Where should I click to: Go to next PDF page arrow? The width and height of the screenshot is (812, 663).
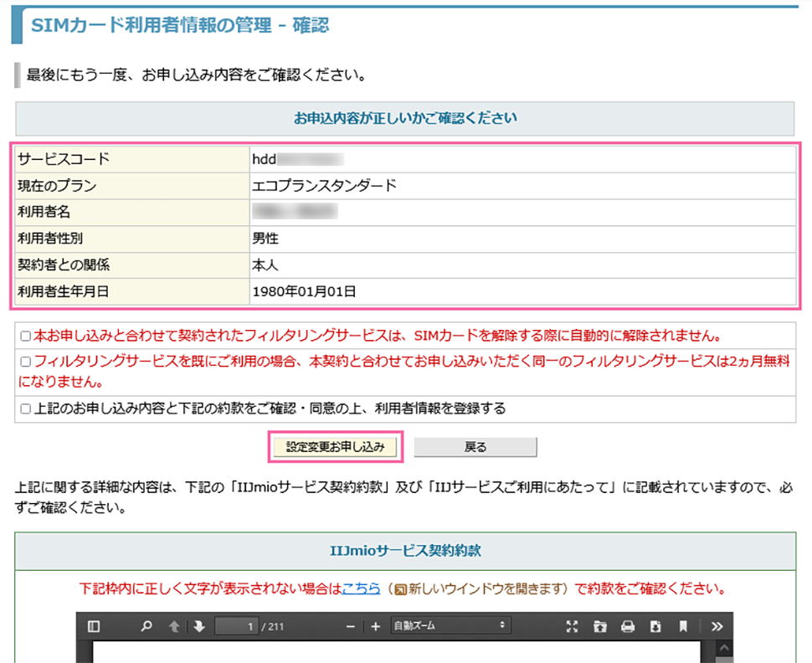[x=198, y=626]
